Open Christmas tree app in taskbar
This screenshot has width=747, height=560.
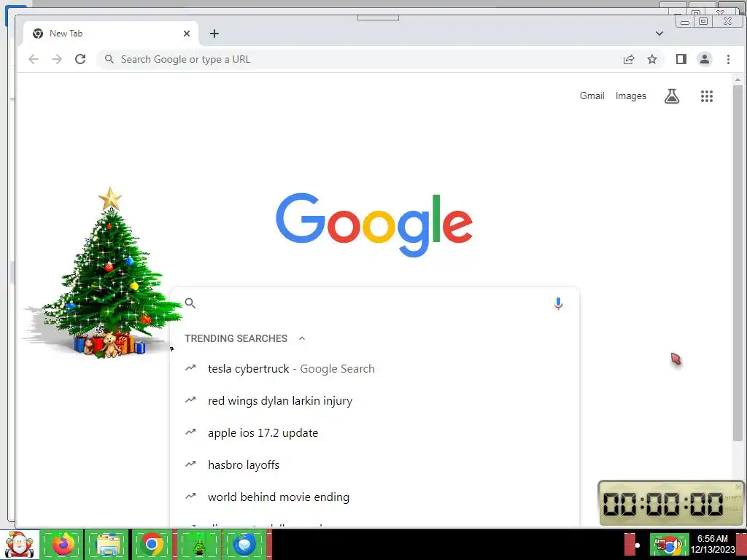199,544
